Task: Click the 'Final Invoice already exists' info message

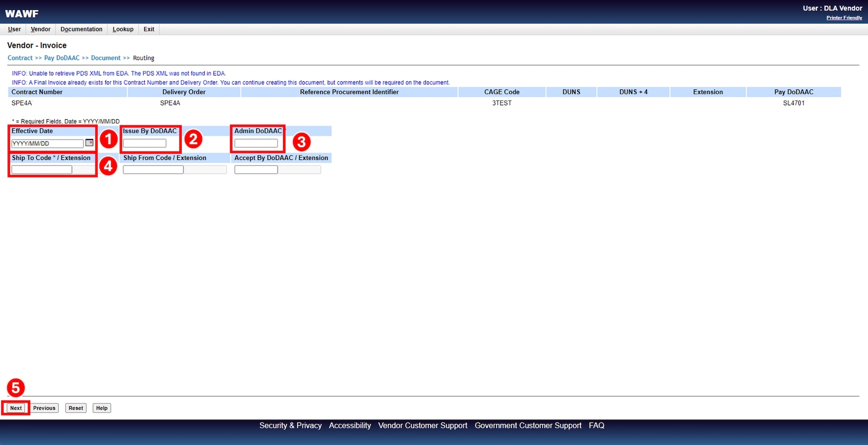Action: [231, 83]
